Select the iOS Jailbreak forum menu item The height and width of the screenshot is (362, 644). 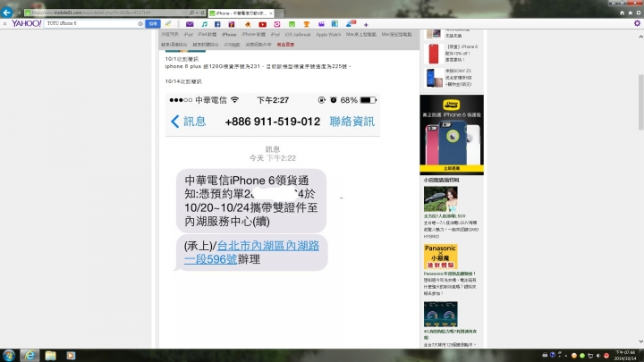[298, 35]
